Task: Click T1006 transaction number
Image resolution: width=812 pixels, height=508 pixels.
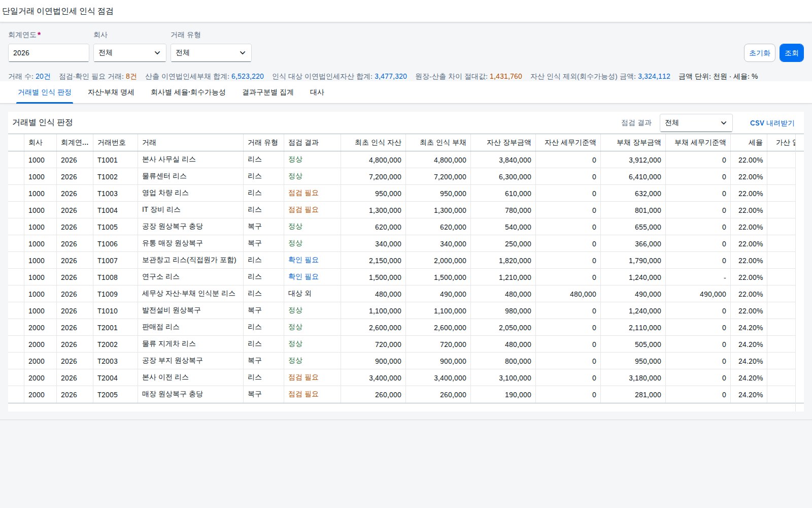Action: [x=108, y=244]
